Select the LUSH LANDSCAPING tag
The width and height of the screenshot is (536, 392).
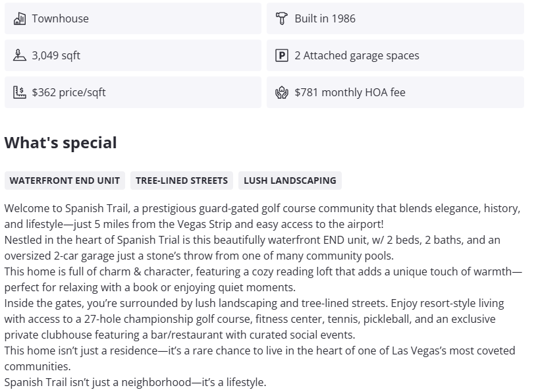[290, 181]
